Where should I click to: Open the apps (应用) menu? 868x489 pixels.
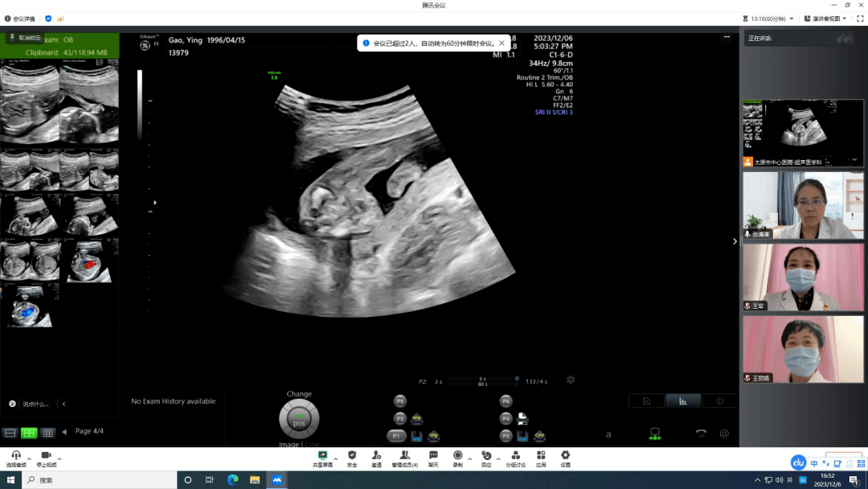(541, 459)
